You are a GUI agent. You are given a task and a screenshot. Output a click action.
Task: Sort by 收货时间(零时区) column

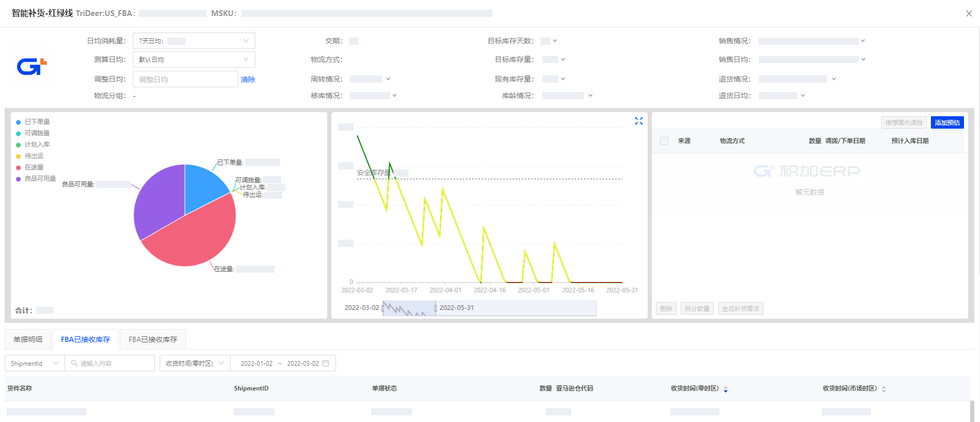tap(726, 389)
